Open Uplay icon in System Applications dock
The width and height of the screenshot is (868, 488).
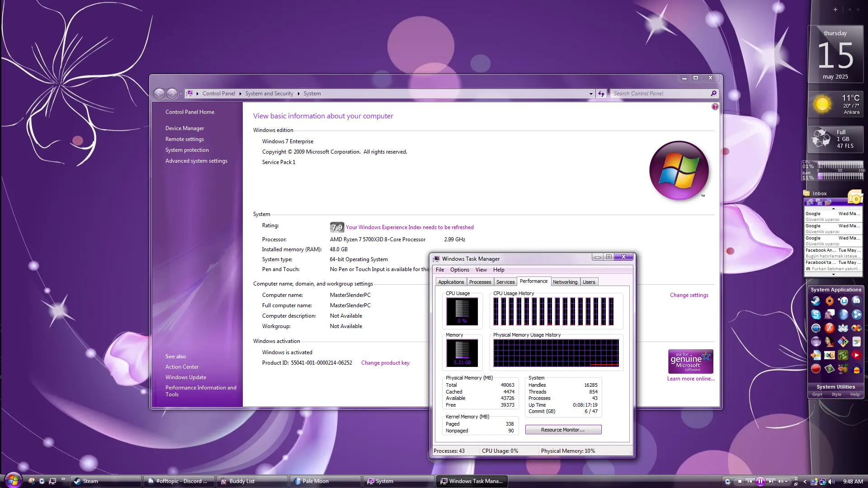843,301
